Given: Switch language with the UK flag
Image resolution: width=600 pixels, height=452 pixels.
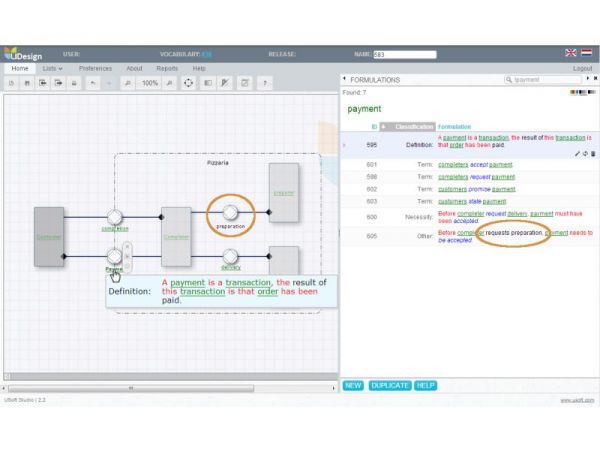Looking at the screenshot, I should point(571,53).
